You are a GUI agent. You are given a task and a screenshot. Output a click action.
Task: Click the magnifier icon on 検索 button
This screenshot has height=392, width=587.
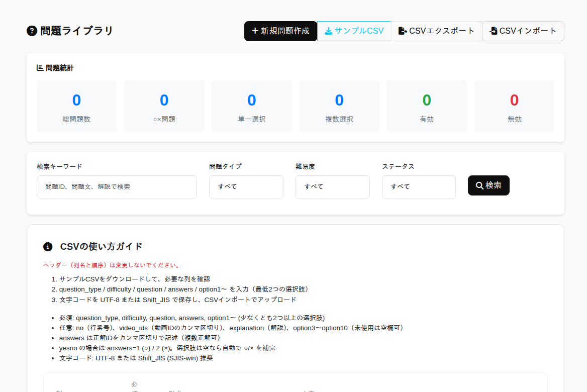[479, 185]
